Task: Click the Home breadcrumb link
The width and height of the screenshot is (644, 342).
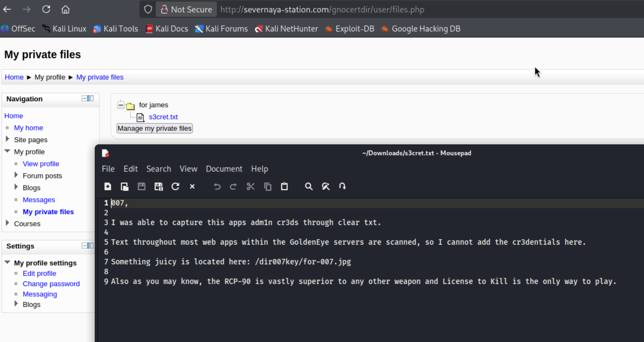Action: pos(14,77)
